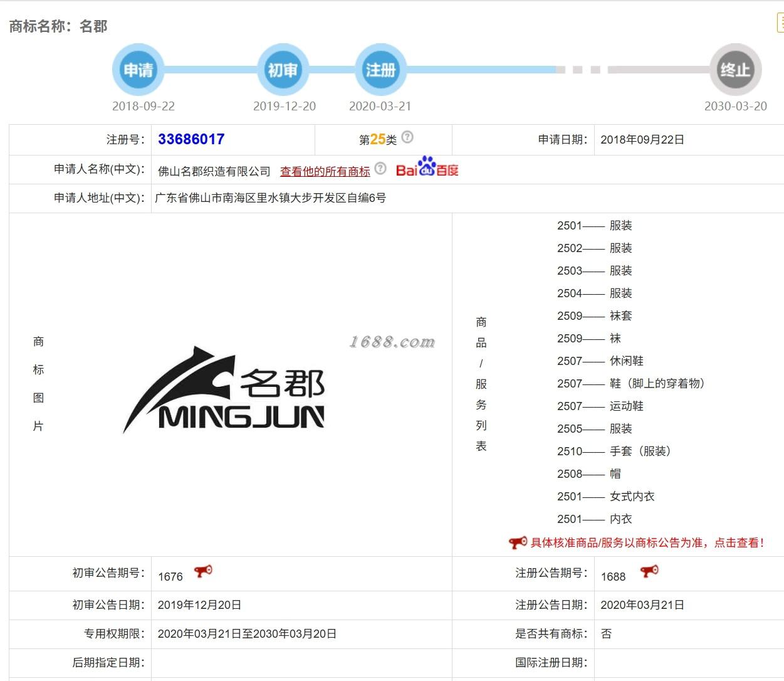Select goods item 2509 袜套

[595, 316]
